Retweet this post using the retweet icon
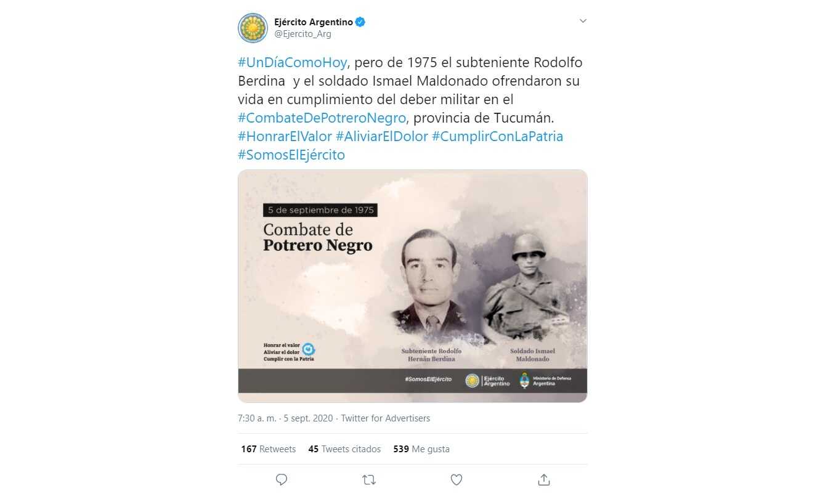 point(369,479)
